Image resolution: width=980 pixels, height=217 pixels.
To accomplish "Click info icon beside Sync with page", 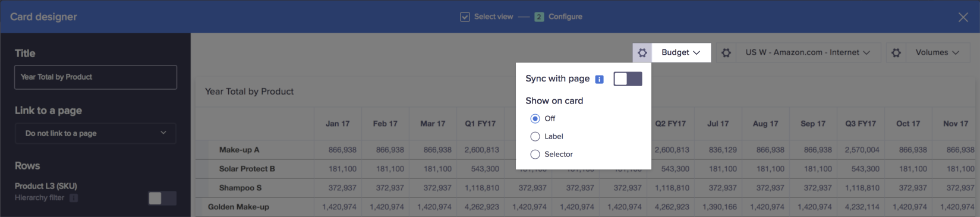I will [600, 79].
